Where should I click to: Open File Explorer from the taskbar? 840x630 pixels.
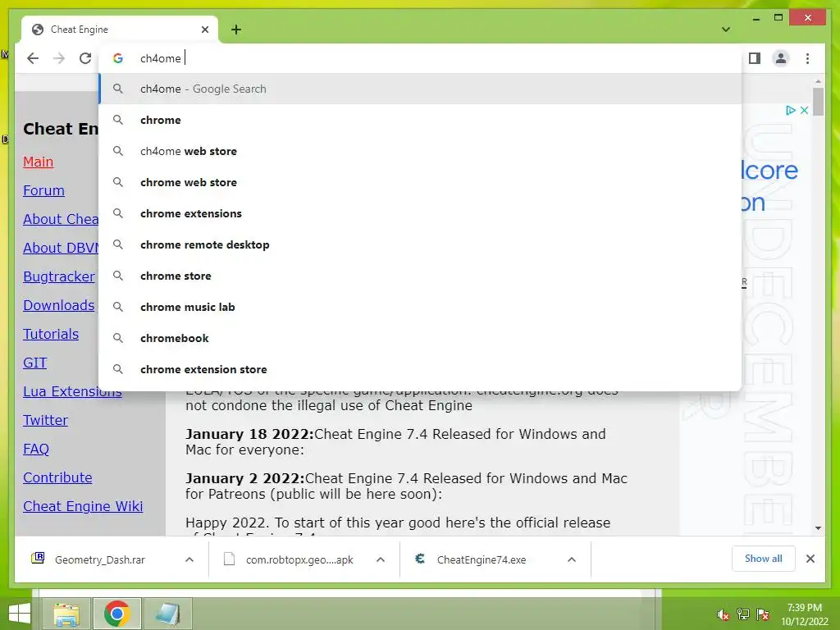[x=66, y=614]
